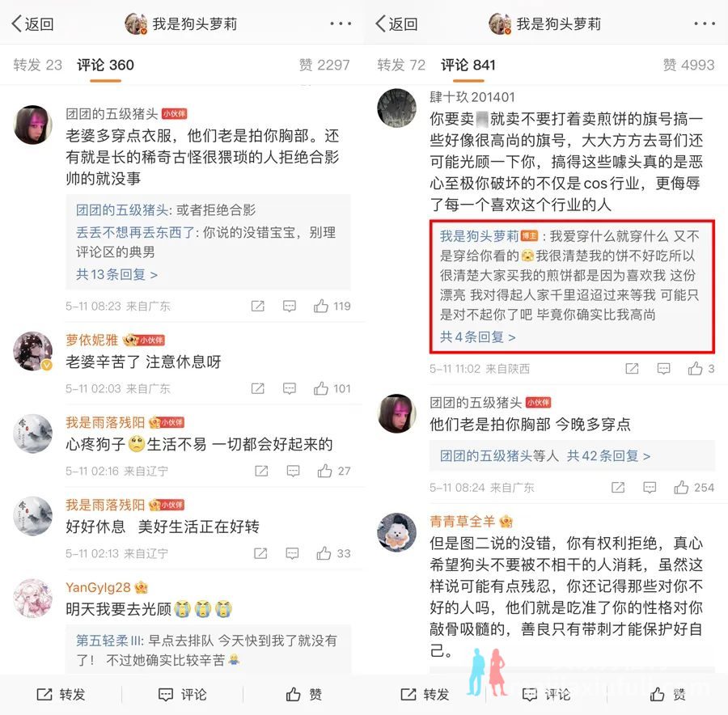The width and height of the screenshot is (728, 715).
Task: Open reply icon on comment with 27 likes
Action: pyautogui.click(x=293, y=471)
